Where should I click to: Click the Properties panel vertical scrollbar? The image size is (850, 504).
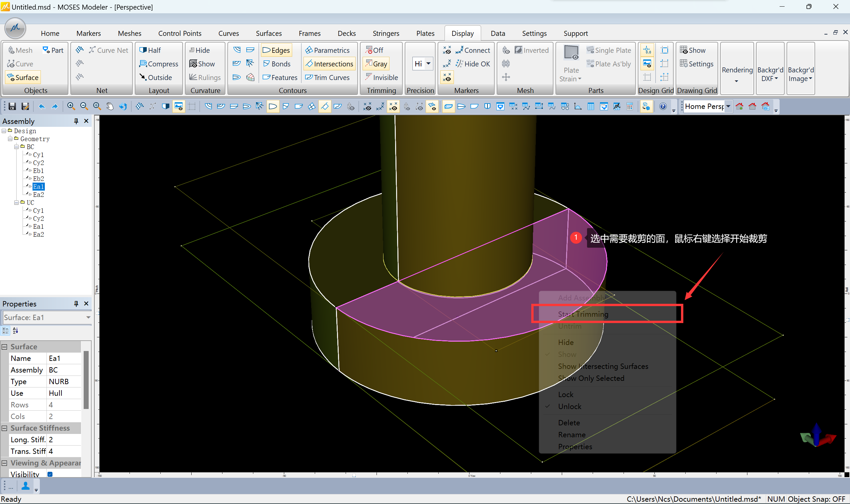click(86, 380)
